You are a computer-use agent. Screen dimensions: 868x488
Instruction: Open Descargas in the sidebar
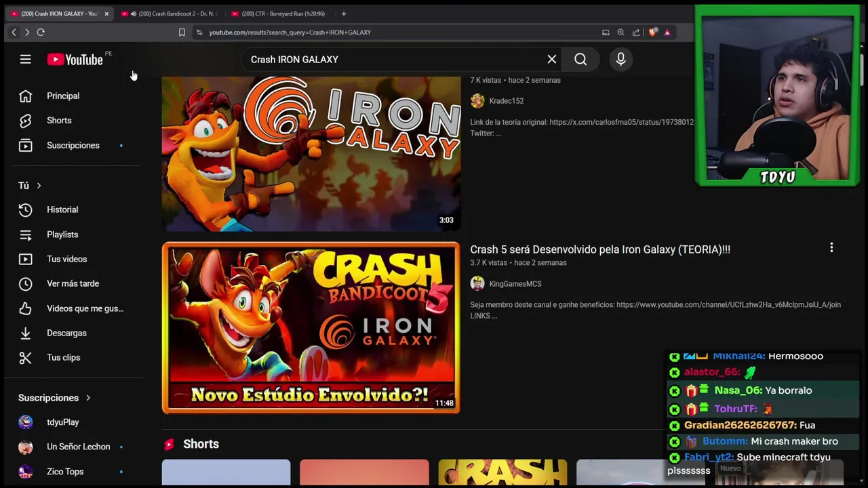[x=66, y=333]
